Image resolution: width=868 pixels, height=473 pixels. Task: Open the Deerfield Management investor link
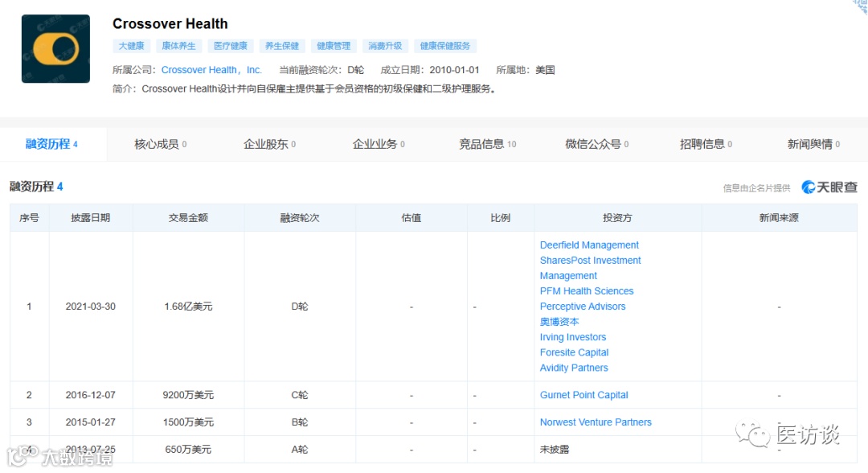coord(589,245)
